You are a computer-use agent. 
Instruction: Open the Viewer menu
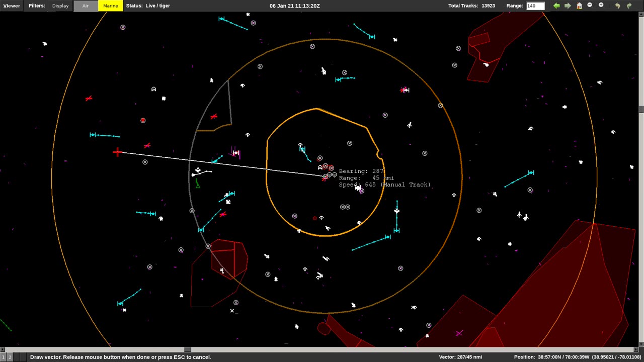(12, 6)
